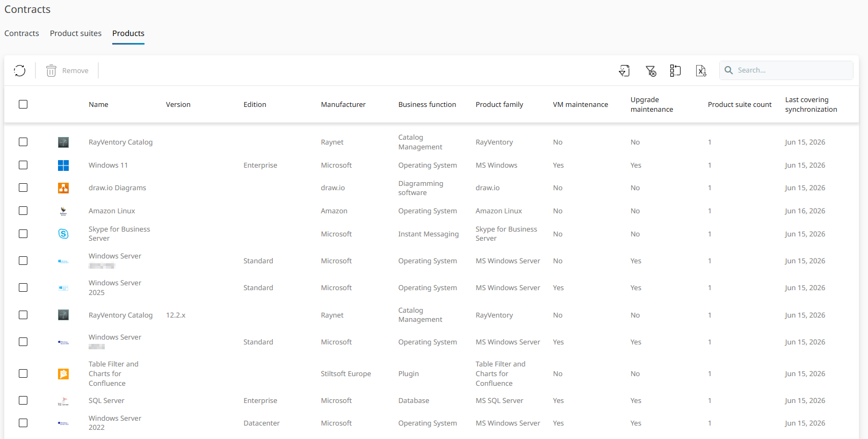Sort by the Manufacturer column header
Image resolution: width=868 pixels, height=439 pixels.
point(343,105)
